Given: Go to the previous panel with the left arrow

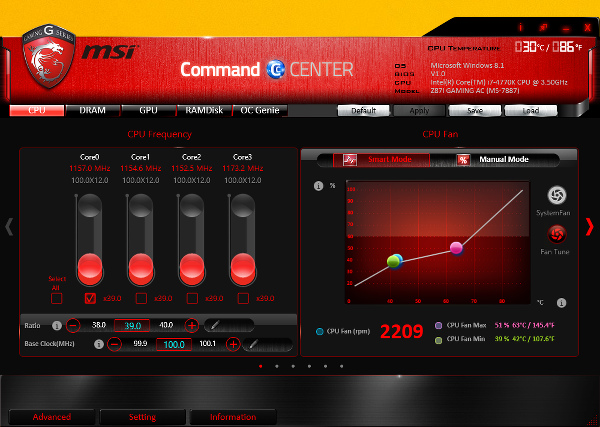Looking at the screenshot, I should (9, 227).
